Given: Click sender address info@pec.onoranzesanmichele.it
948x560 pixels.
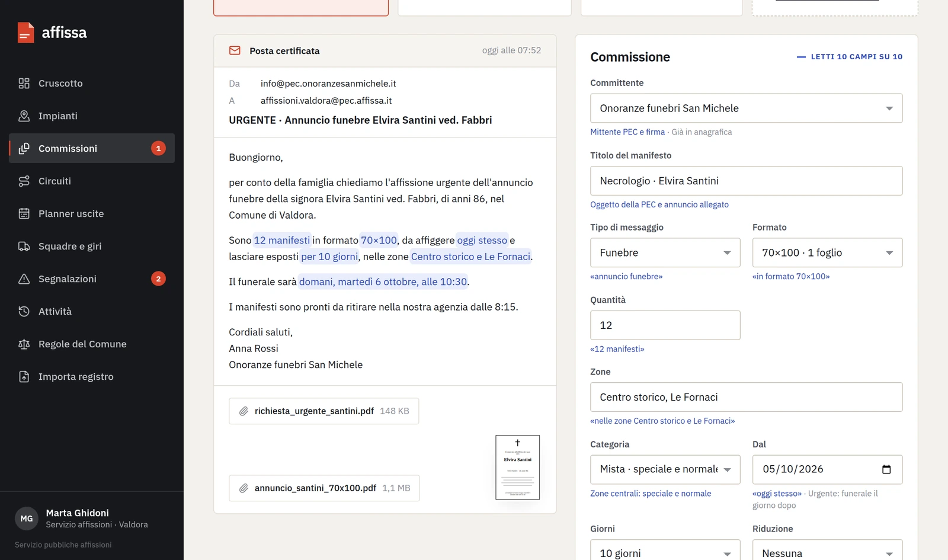Looking at the screenshot, I should tap(328, 84).
